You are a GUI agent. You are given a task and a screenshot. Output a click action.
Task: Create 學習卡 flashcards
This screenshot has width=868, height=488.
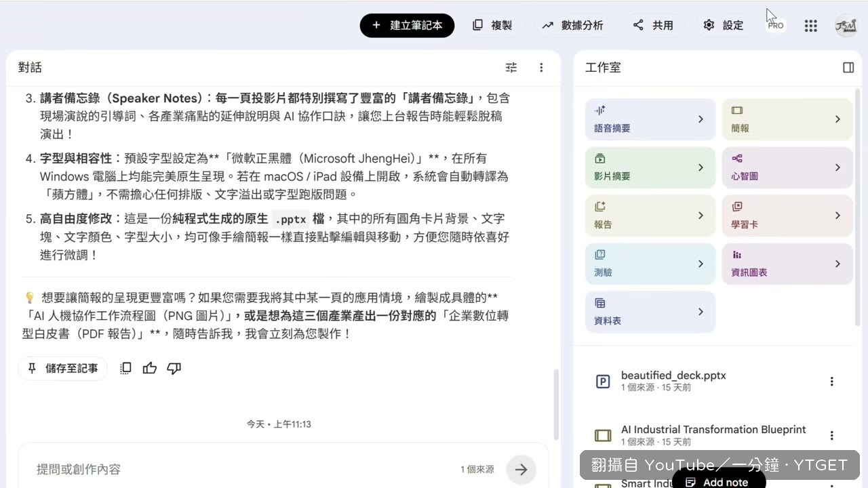[787, 216]
